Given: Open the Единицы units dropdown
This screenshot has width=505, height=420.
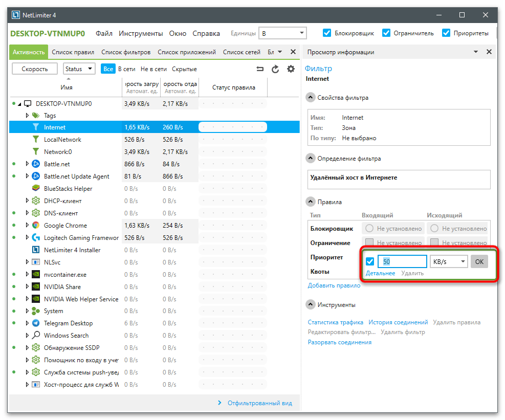Looking at the screenshot, I should [282, 33].
